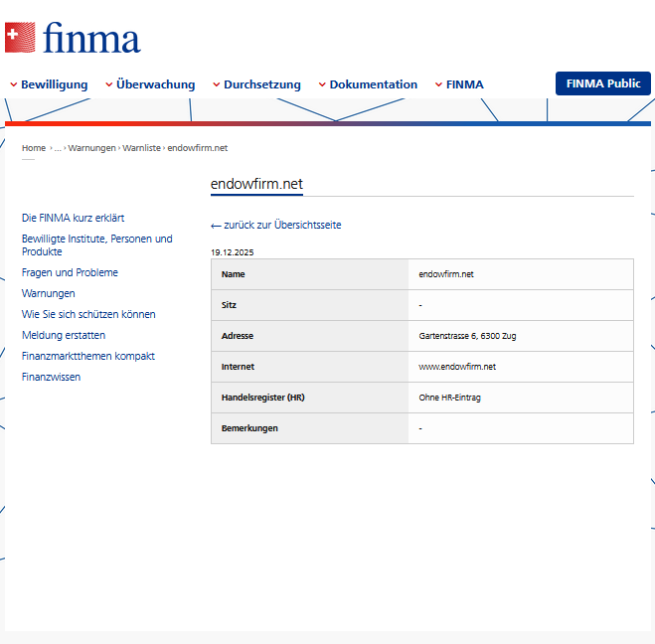
Task: Open Die FINMA kurz erklärt link
Action: coord(74,218)
